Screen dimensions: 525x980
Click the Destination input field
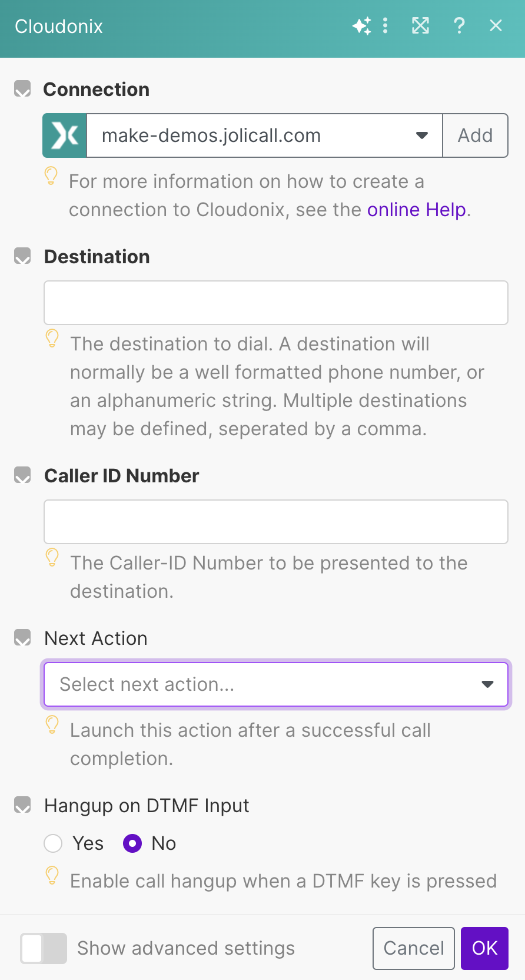pyautogui.click(x=275, y=303)
